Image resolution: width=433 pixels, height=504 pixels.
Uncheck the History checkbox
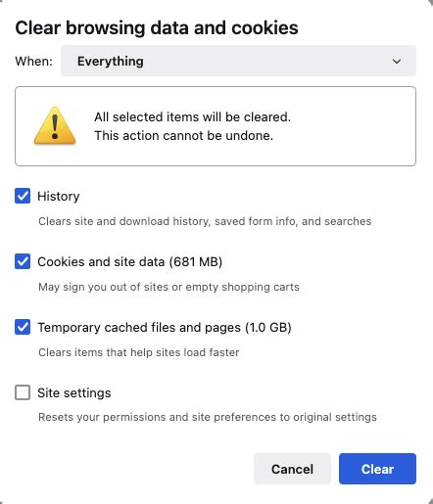click(x=23, y=196)
